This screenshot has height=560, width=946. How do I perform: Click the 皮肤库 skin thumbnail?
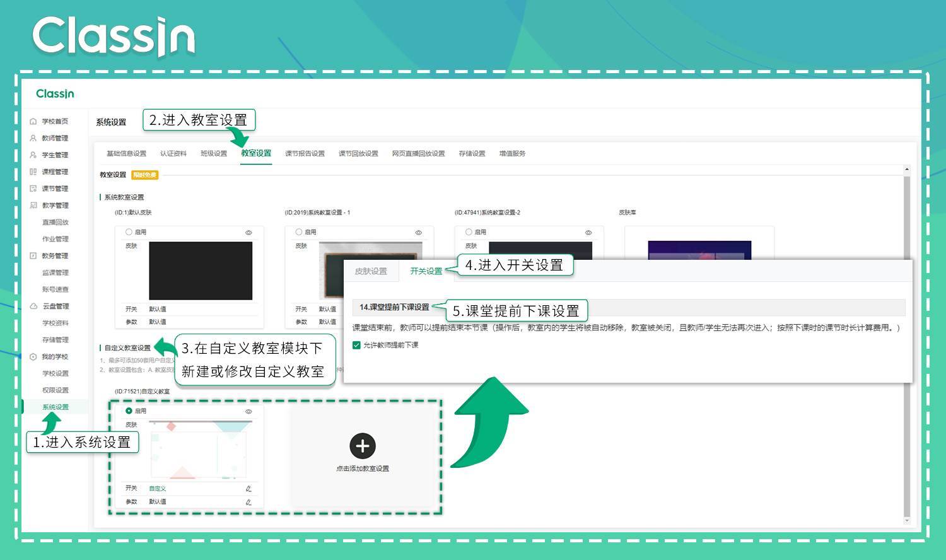pos(699,250)
